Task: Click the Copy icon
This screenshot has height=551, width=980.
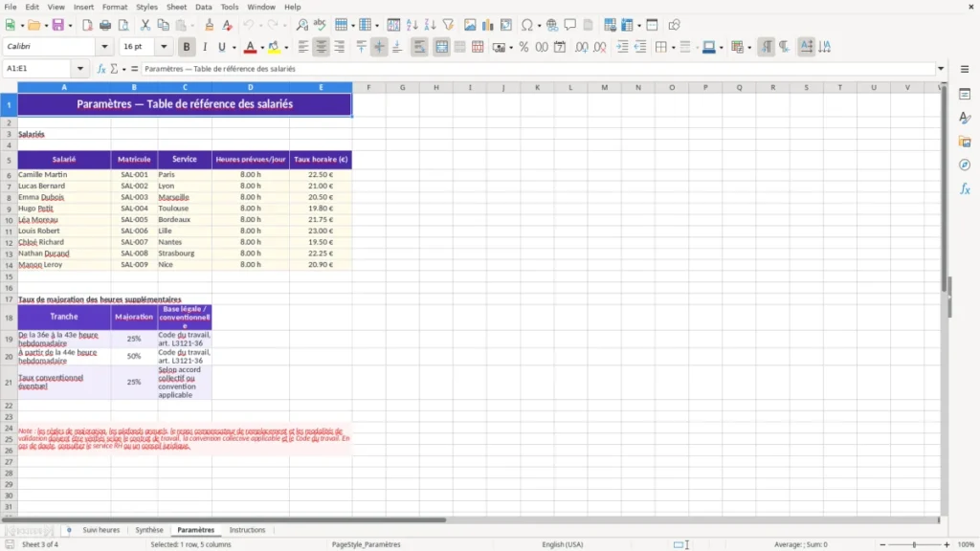Action: coord(163,25)
